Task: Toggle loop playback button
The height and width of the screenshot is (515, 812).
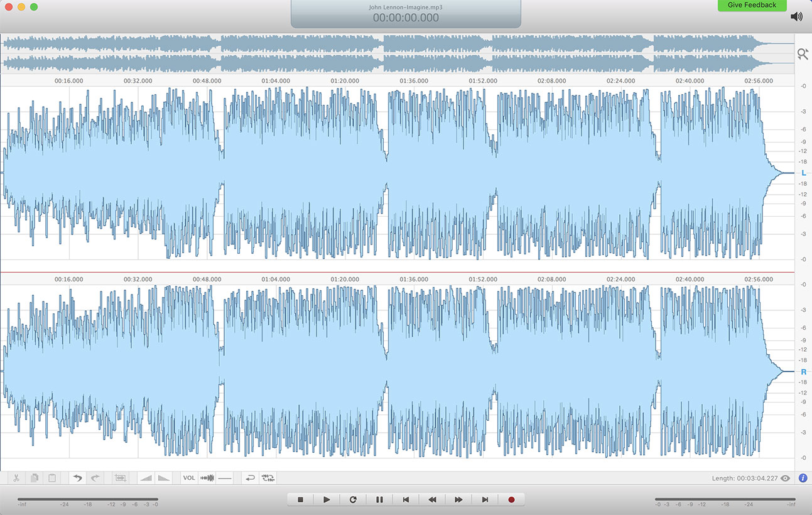Action: [353, 499]
